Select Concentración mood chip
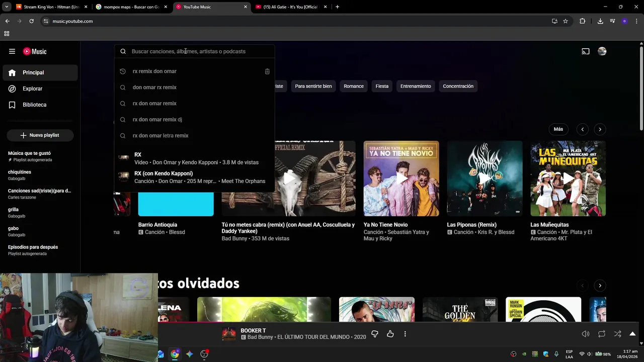The width and height of the screenshot is (644, 362). click(x=458, y=86)
